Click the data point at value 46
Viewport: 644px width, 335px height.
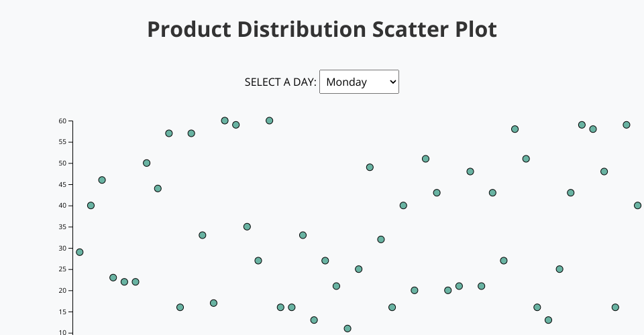102,180
